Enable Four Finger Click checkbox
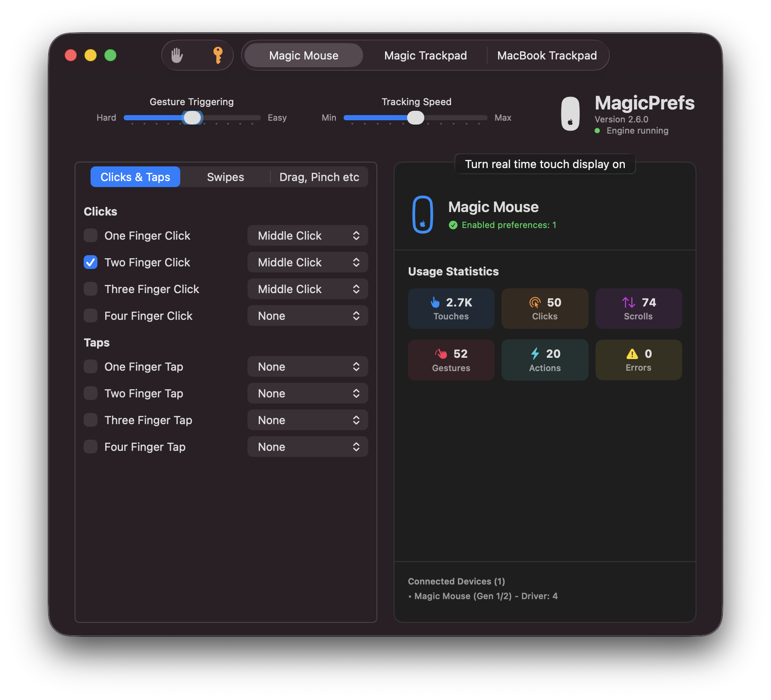Image resolution: width=771 pixels, height=700 pixels. click(x=91, y=316)
